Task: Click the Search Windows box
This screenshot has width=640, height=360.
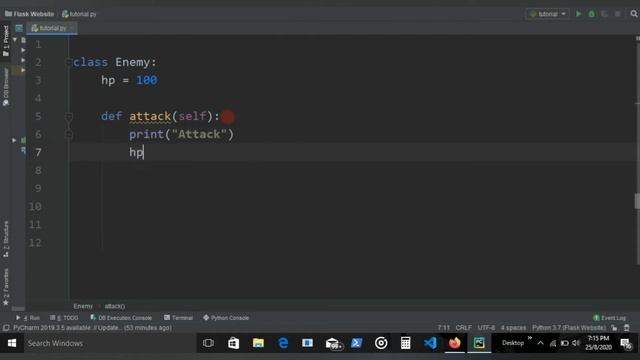Action: (x=109, y=343)
